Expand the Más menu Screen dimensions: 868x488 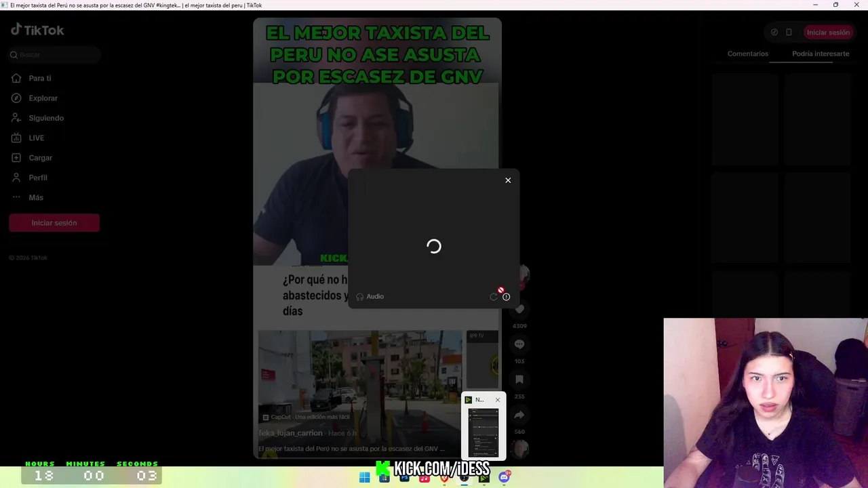coord(27,197)
